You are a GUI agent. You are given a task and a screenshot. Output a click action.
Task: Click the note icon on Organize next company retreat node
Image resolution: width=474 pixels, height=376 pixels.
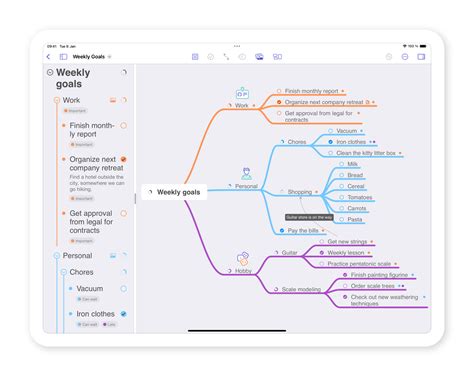click(367, 102)
